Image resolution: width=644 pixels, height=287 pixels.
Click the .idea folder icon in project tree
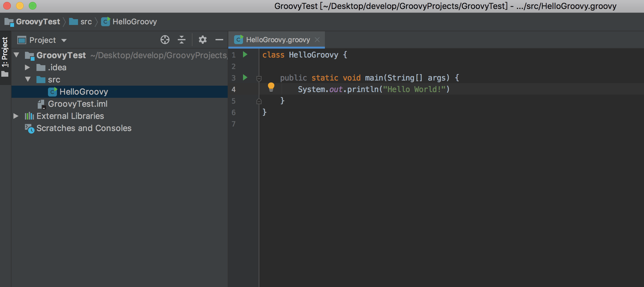[x=41, y=67]
